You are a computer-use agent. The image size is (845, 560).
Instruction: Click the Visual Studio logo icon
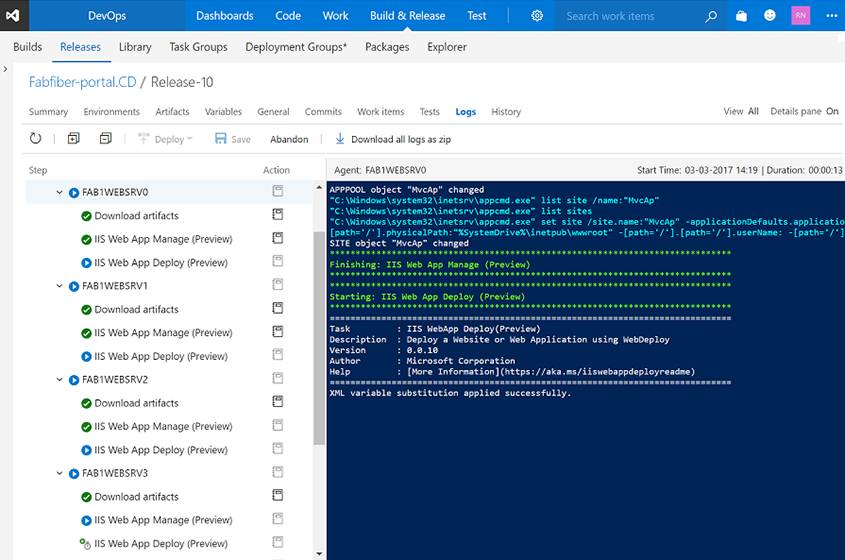[13, 15]
